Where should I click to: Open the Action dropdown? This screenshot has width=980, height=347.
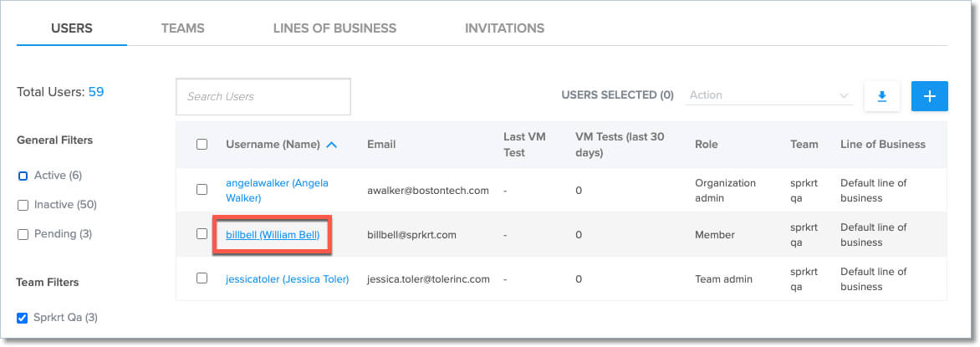point(768,95)
